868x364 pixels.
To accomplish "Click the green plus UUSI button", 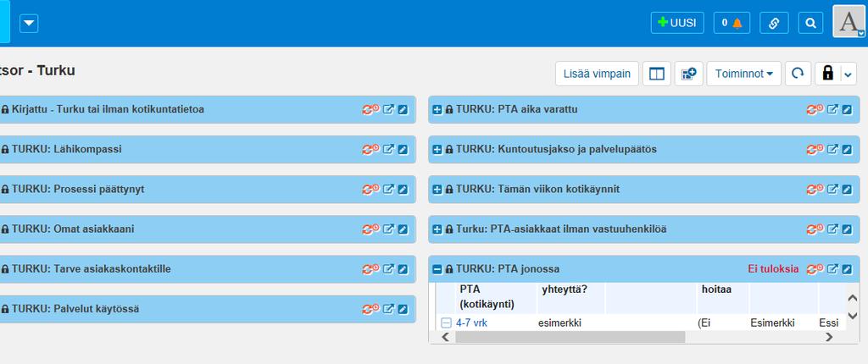I will tap(677, 23).
